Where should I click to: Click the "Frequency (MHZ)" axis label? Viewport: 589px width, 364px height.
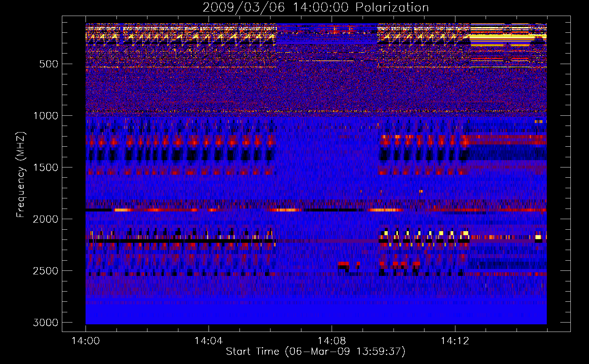[x=21, y=175]
